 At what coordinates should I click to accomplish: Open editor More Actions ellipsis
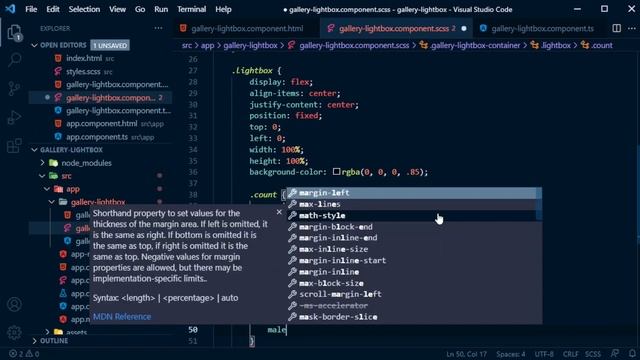point(632,28)
